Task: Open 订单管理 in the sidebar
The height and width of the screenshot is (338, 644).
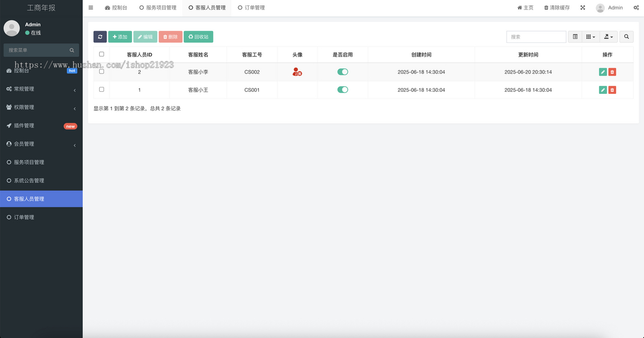Action: pos(41,217)
